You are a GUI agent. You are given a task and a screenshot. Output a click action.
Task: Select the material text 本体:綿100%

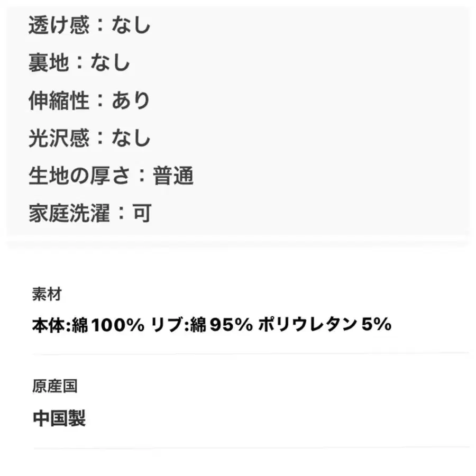point(88,325)
